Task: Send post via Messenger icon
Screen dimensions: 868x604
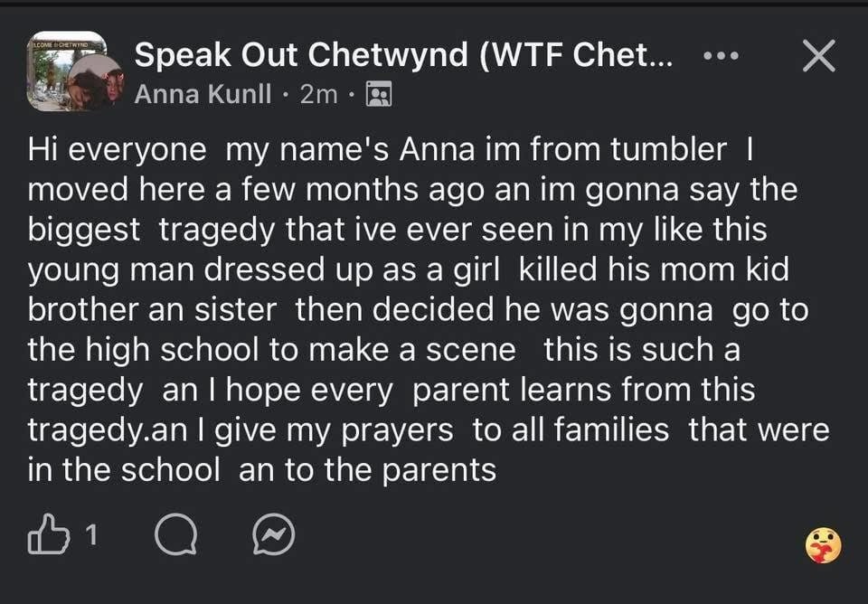Action: point(274,538)
